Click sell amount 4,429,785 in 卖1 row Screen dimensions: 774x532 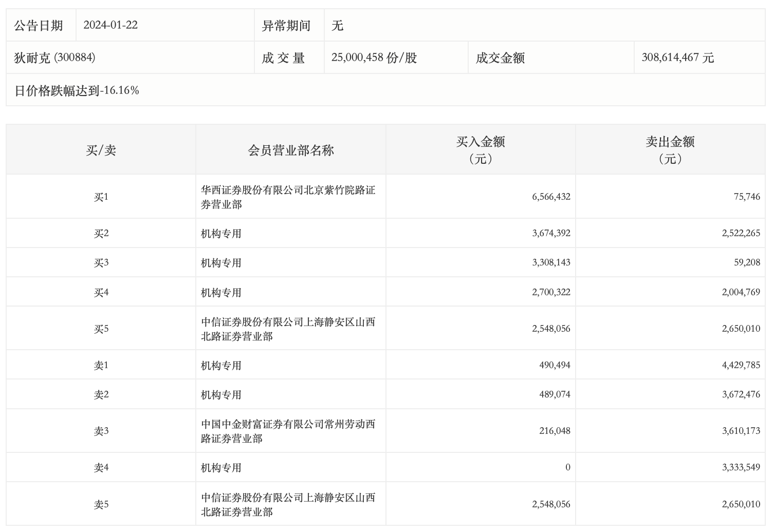[x=741, y=365]
